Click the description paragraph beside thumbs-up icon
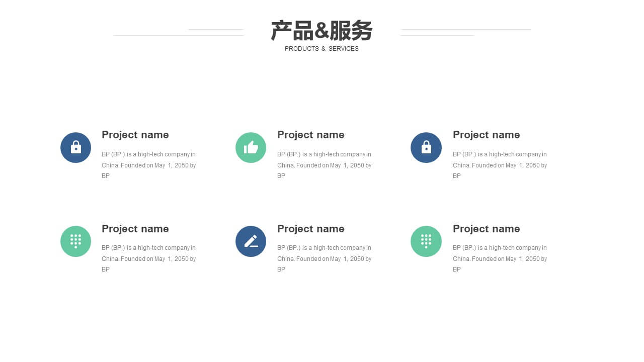 [325, 165]
